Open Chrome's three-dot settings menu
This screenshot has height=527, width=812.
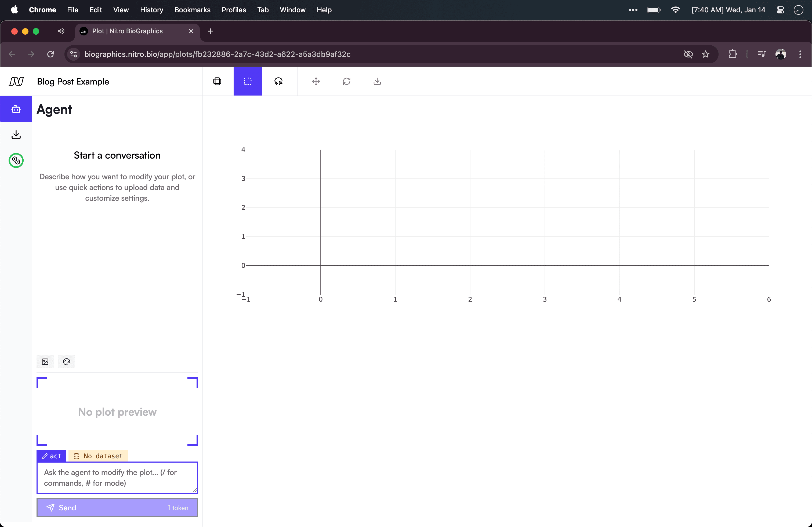800,54
